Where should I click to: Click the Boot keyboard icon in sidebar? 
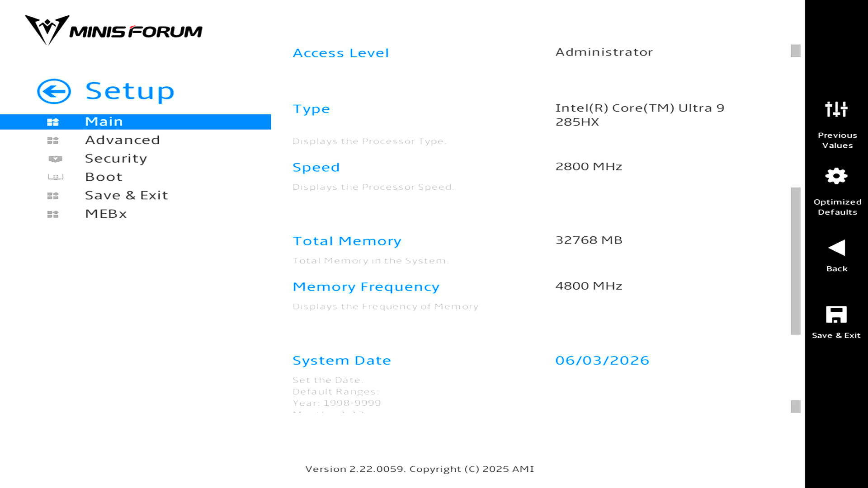(55, 177)
